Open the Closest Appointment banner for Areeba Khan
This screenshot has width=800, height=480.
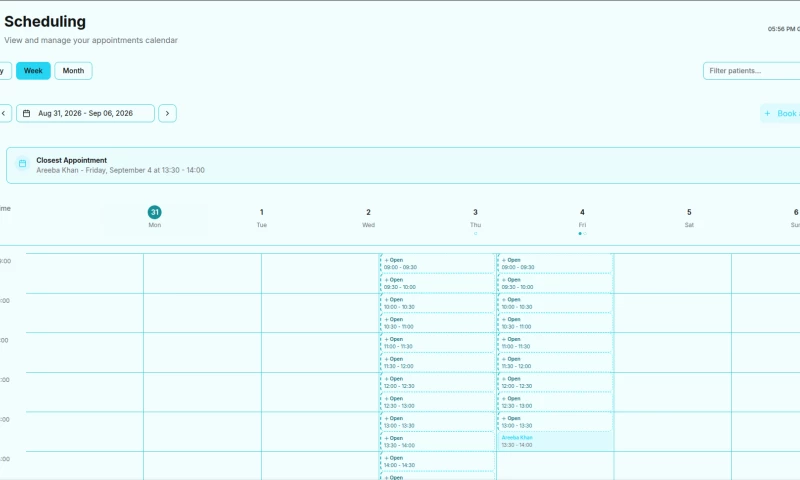click(x=403, y=165)
